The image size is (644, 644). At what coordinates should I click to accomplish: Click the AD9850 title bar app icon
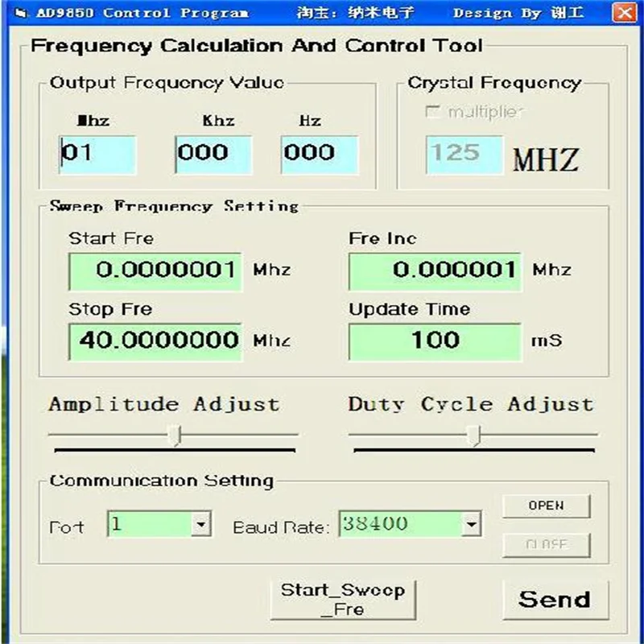21,13
